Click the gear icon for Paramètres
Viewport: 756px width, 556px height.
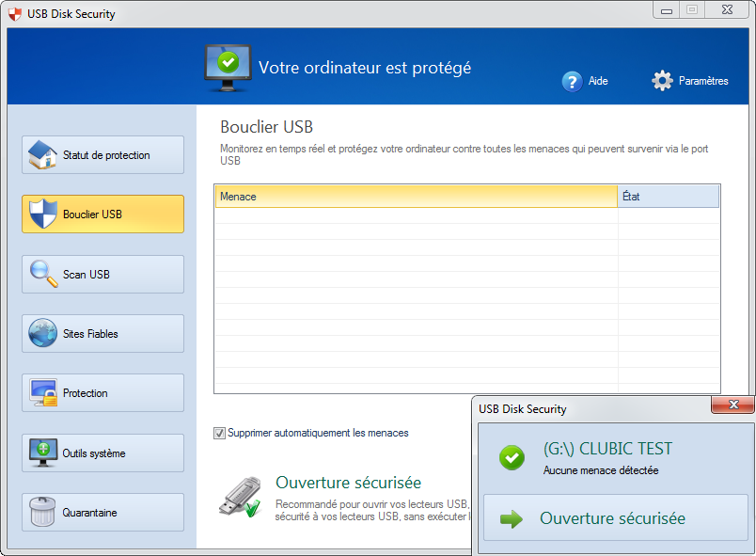pos(662,81)
